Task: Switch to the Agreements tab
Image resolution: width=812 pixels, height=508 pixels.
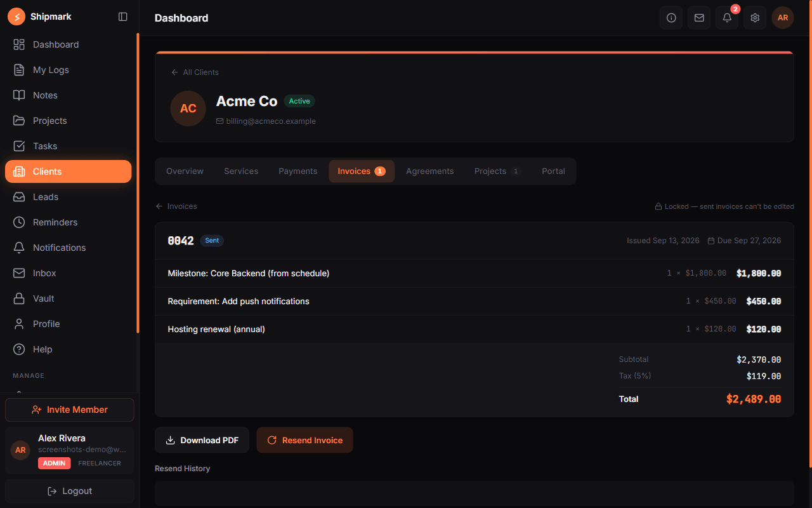Action: 430,171
